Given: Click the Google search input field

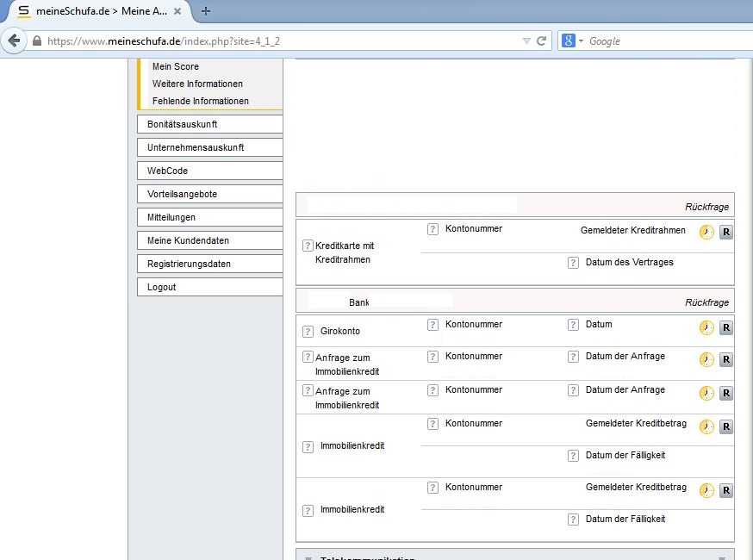Looking at the screenshot, I should point(663,40).
